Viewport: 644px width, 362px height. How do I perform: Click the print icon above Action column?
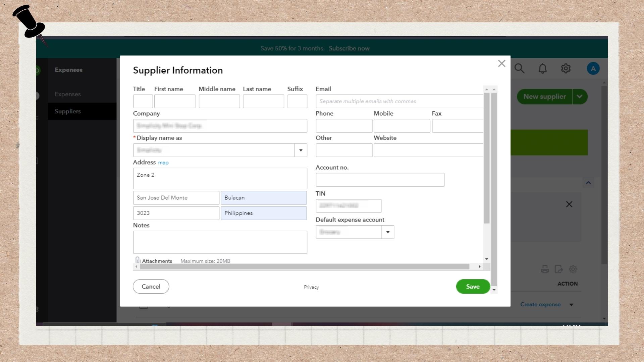click(x=545, y=269)
